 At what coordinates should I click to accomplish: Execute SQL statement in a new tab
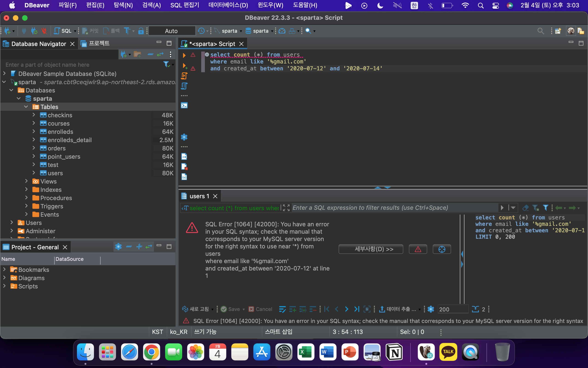pos(184,66)
